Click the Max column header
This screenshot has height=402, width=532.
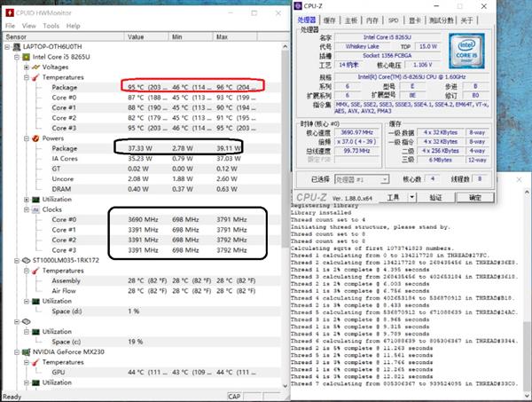235,36
